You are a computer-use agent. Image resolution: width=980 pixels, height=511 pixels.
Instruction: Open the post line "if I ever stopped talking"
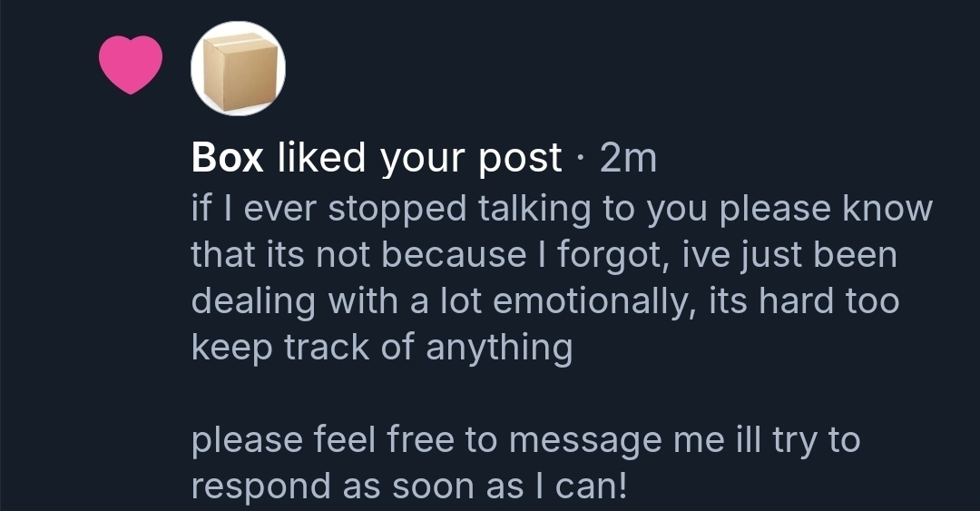pos(561,209)
